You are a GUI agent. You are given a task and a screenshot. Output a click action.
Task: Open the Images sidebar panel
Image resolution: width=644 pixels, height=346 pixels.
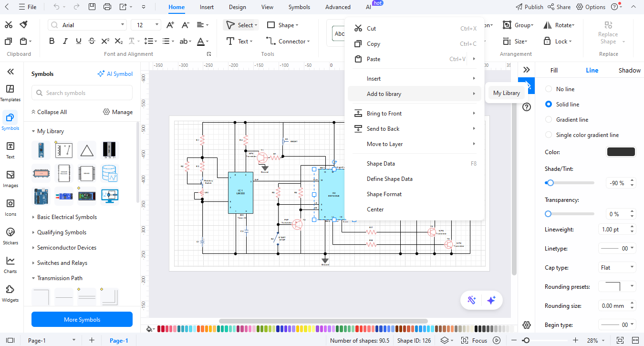[10, 179]
